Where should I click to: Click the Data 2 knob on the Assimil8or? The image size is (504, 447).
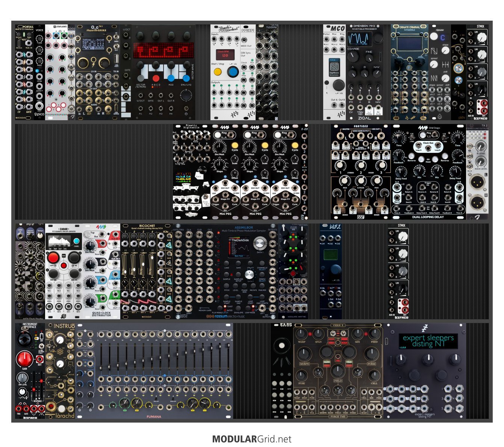250,275
